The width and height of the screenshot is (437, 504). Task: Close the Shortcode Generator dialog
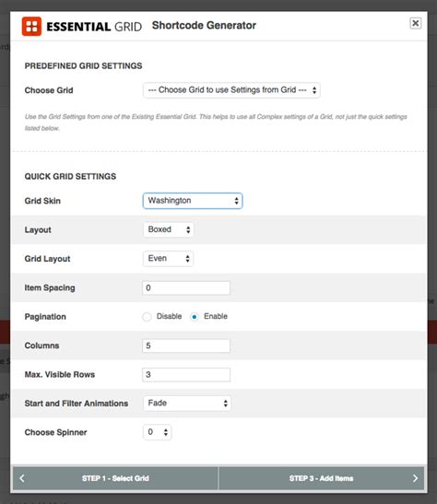coord(416,23)
